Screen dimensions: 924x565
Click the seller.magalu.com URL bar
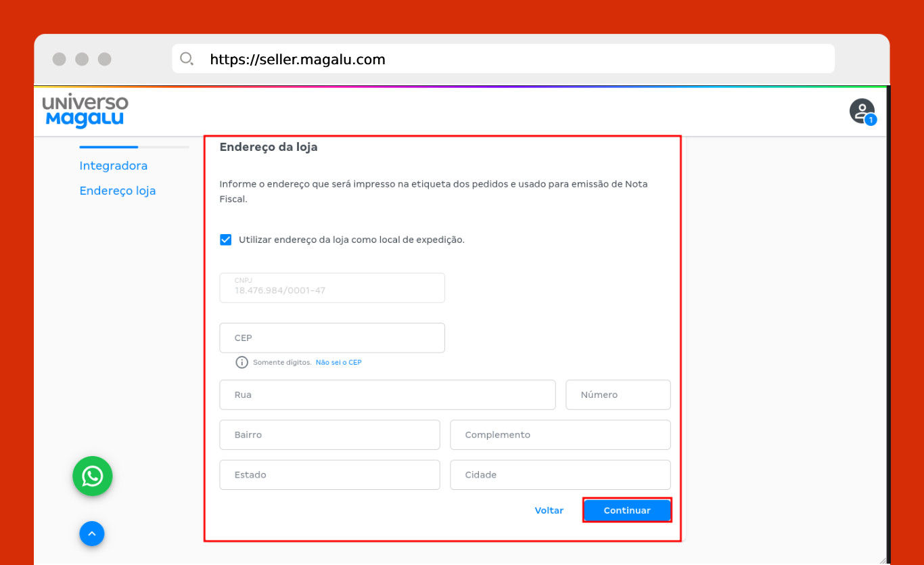coord(503,59)
